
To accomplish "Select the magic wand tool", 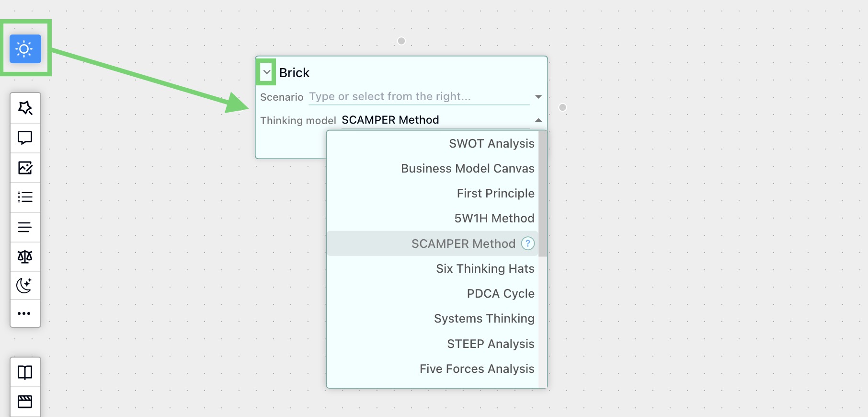I will click(x=25, y=108).
